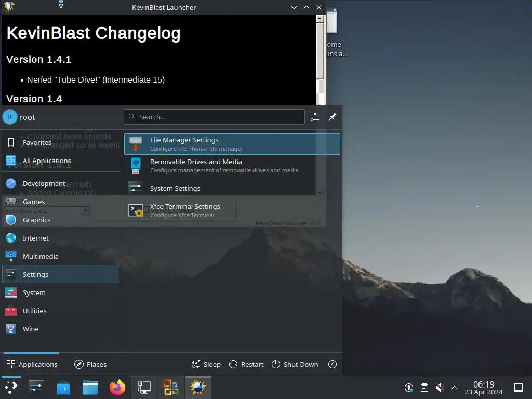Open the KDE application launcher icon in taskbar
The height and width of the screenshot is (399, 532).
[x=11, y=388]
